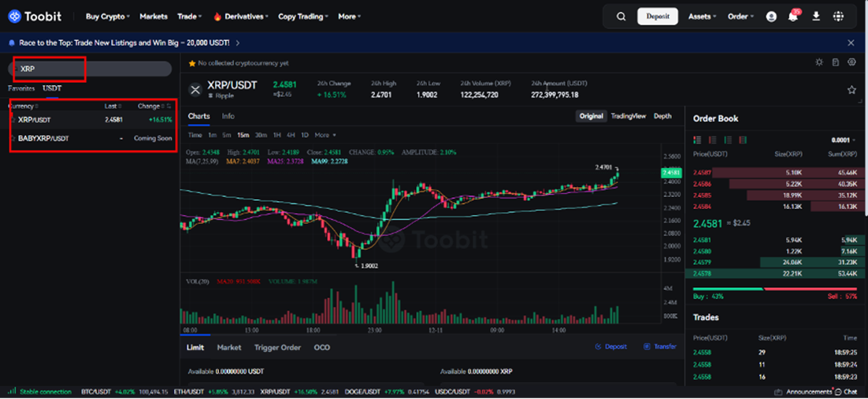Image resolution: width=868 pixels, height=399 pixels.
Task: Click the Stable connection status indicator
Action: 40,392
